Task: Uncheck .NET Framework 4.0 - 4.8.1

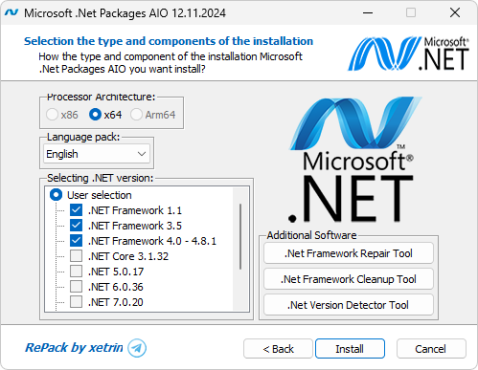Action: [76, 241]
